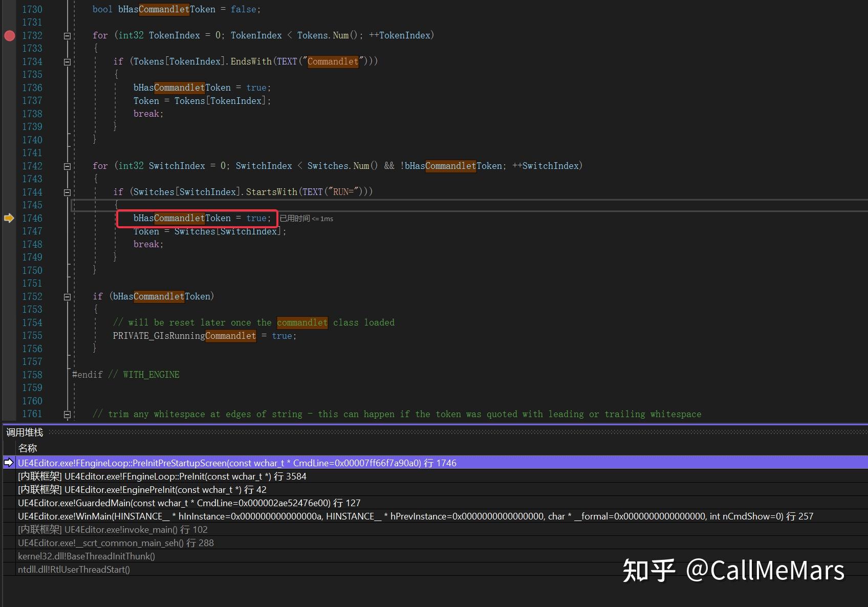Collapse the StartsWith if block at line 1744
868x607 pixels.
[67, 192]
